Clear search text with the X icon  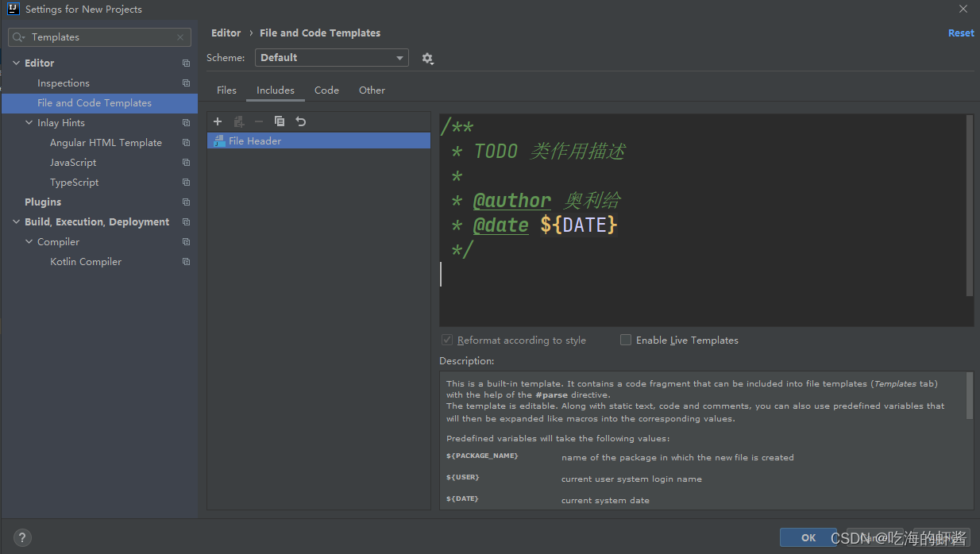click(181, 37)
